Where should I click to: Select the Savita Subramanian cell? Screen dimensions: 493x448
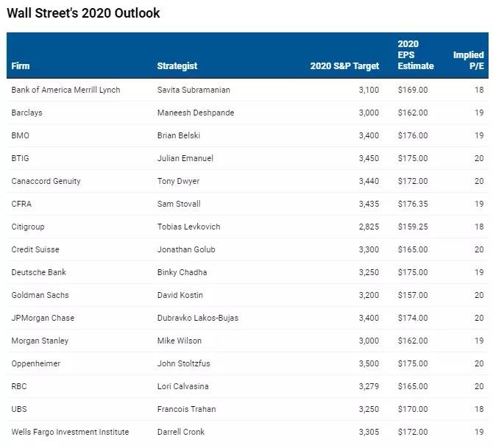point(194,90)
